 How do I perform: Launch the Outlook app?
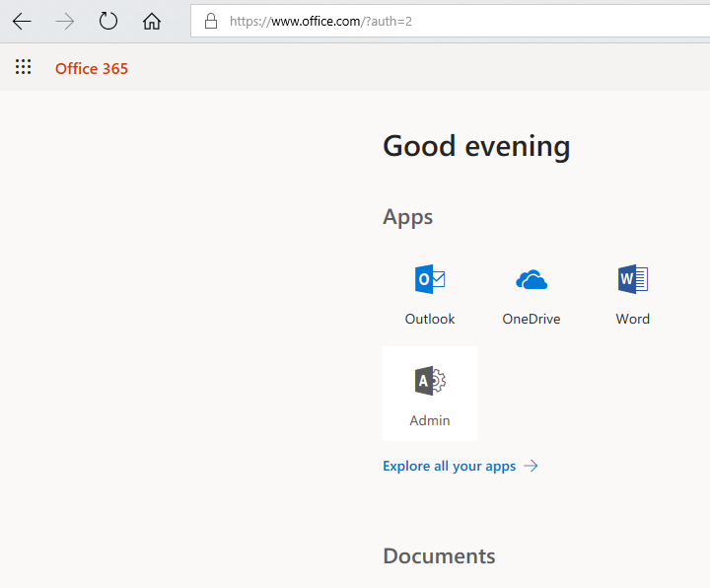pyautogui.click(x=430, y=294)
